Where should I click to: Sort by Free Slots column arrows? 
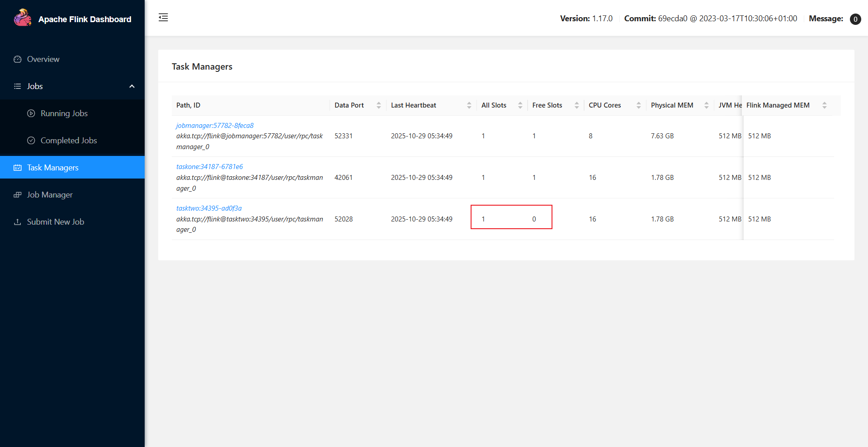(577, 105)
